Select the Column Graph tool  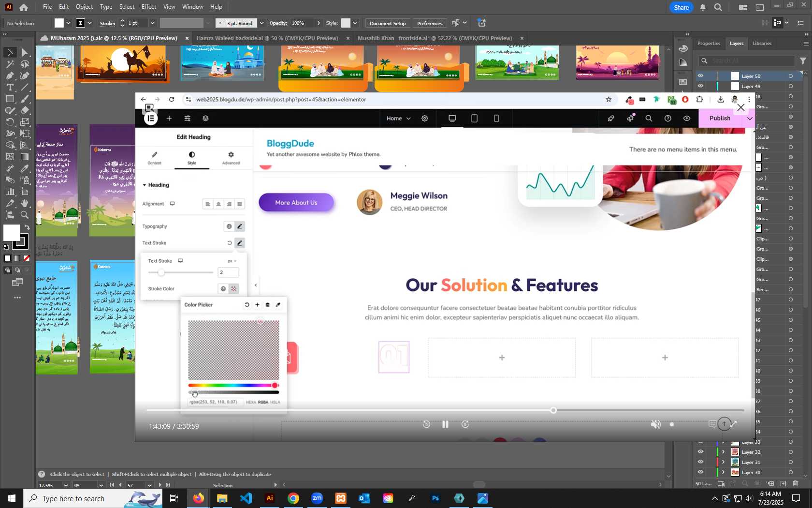(x=10, y=192)
